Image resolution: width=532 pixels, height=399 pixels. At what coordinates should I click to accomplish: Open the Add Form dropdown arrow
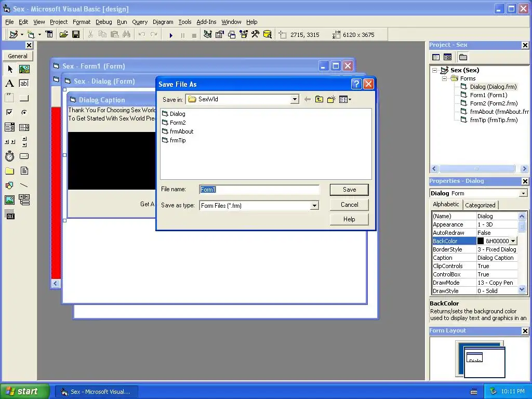click(39, 35)
